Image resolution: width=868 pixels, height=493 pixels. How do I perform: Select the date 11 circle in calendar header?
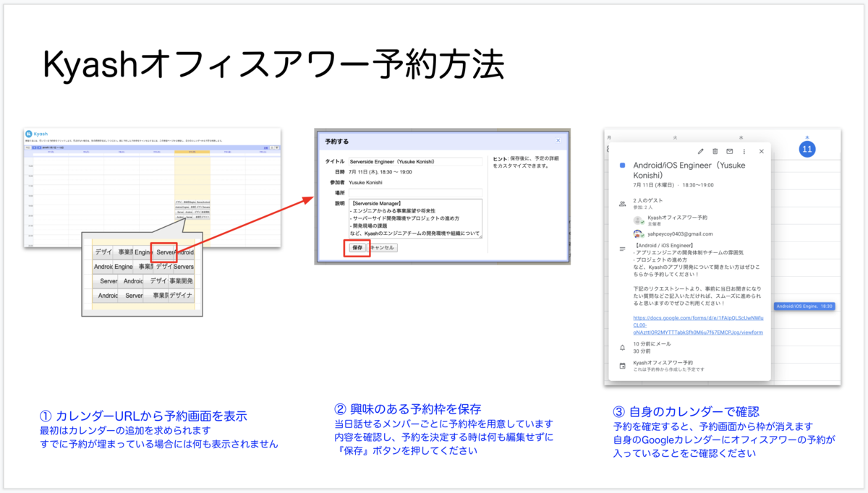[807, 149]
